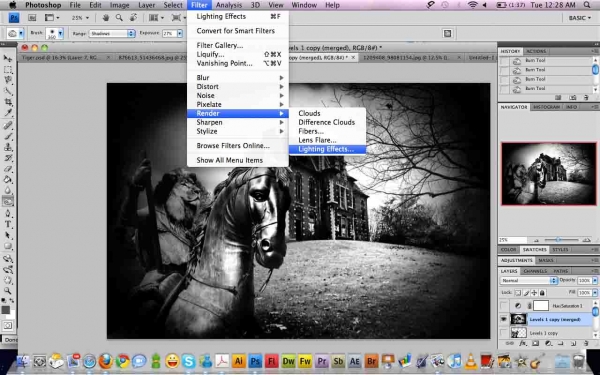
Task: Switch to the Masks tab
Action: (546, 260)
